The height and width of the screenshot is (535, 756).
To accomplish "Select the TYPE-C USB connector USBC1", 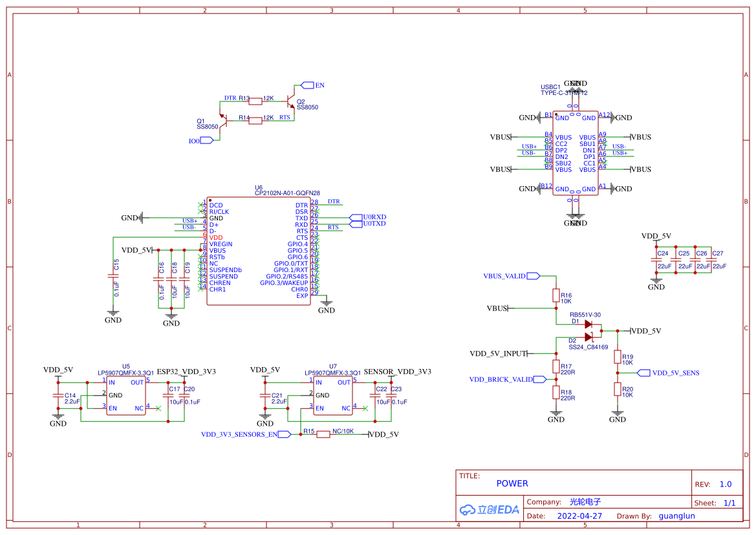I will [574, 152].
